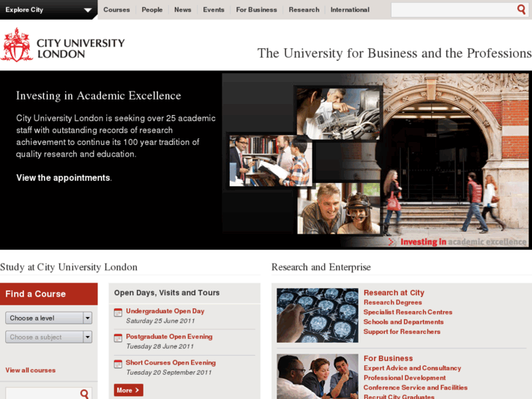Open the People menu item
Image resolution: width=532 pixels, height=399 pixels.
152,10
